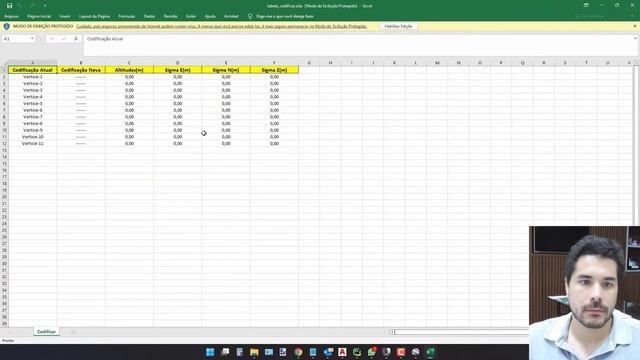Open File Explorer from the taskbar
Viewport: 640px width, 360px height.
254,352
